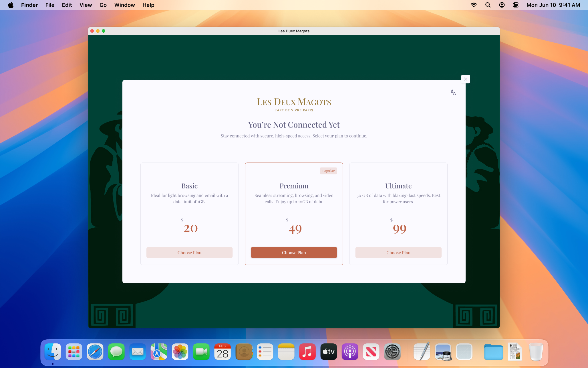Click the translate language icon
This screenshot has width=588, height=368.
(x=453, y=92)
